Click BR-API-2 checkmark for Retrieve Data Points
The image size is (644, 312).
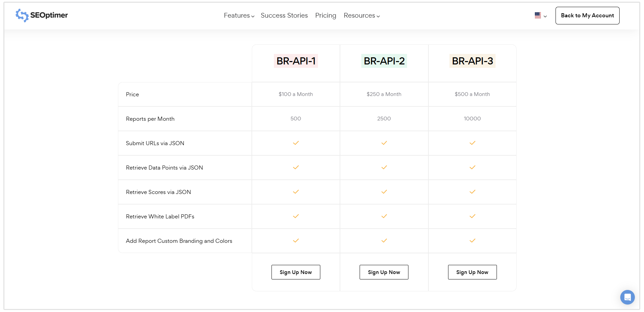click(x=384, y=168)
